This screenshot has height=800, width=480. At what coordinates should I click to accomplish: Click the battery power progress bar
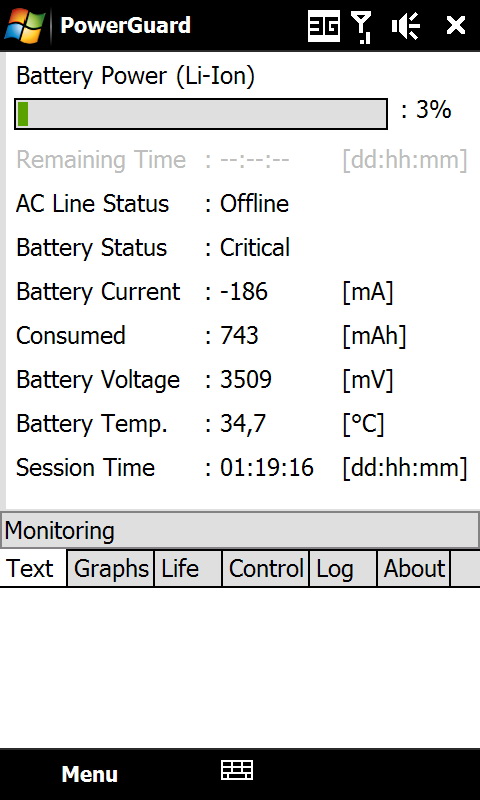[x=200, y=114]
